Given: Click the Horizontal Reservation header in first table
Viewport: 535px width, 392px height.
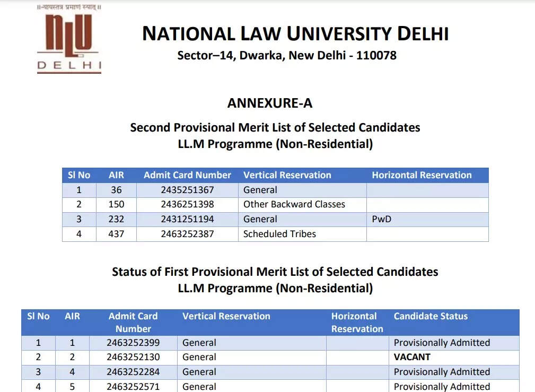Looking at the screenshot, I should (x=422, y=175).
